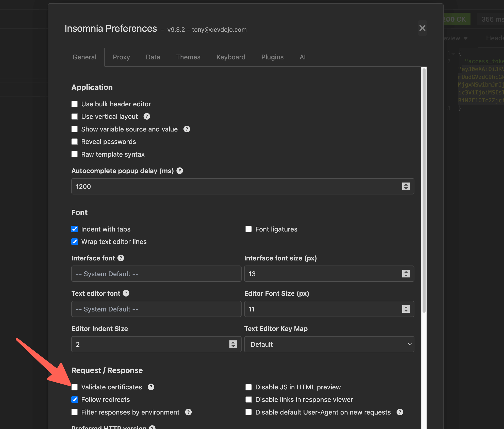
Task: Click help icon next to Validate certificates
Action: [151, 387]
